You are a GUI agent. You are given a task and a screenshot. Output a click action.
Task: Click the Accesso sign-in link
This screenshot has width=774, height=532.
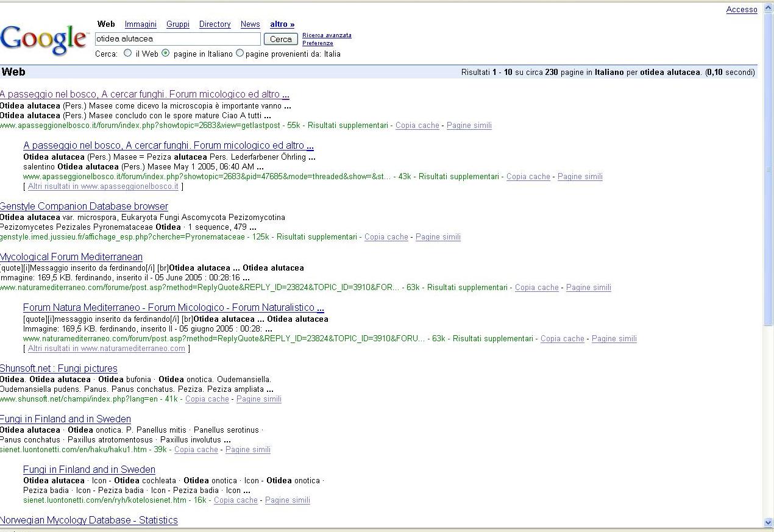coord(742,10)
